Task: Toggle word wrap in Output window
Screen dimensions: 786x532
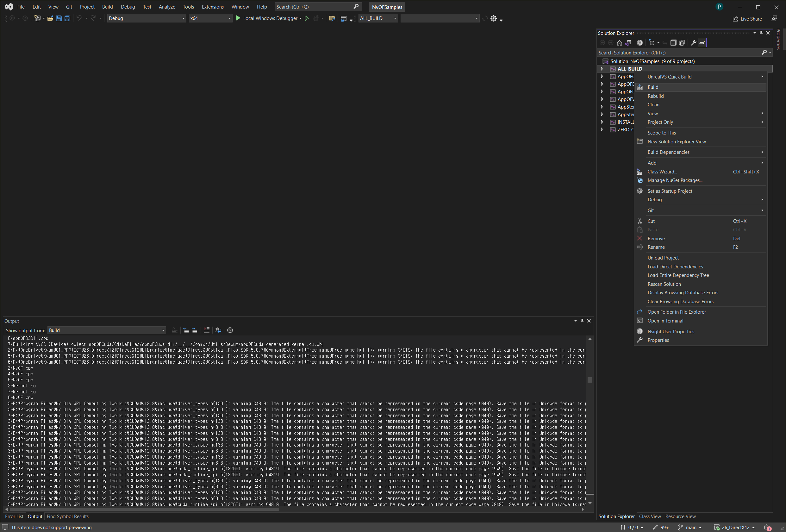Action: tap(218, 330)
